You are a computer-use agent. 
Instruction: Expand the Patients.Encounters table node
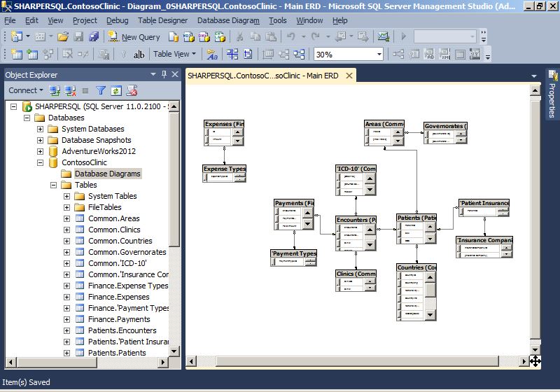(66, 330)
